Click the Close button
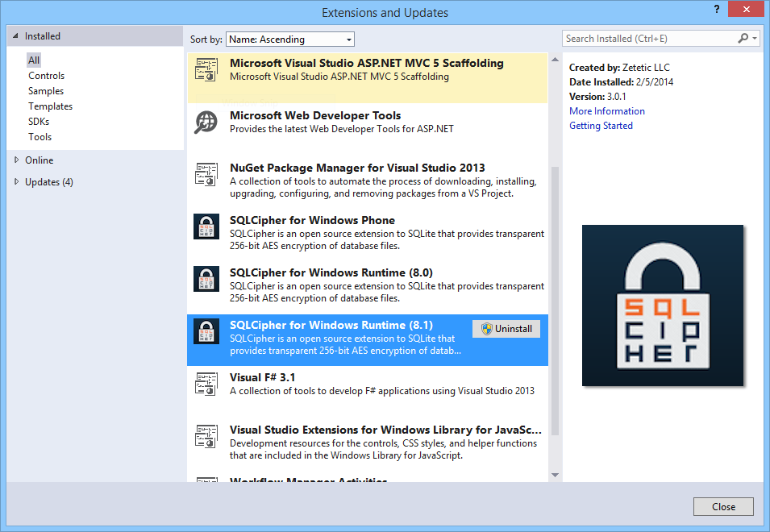Viewport: 770px width, 532px height. [723, 506]
